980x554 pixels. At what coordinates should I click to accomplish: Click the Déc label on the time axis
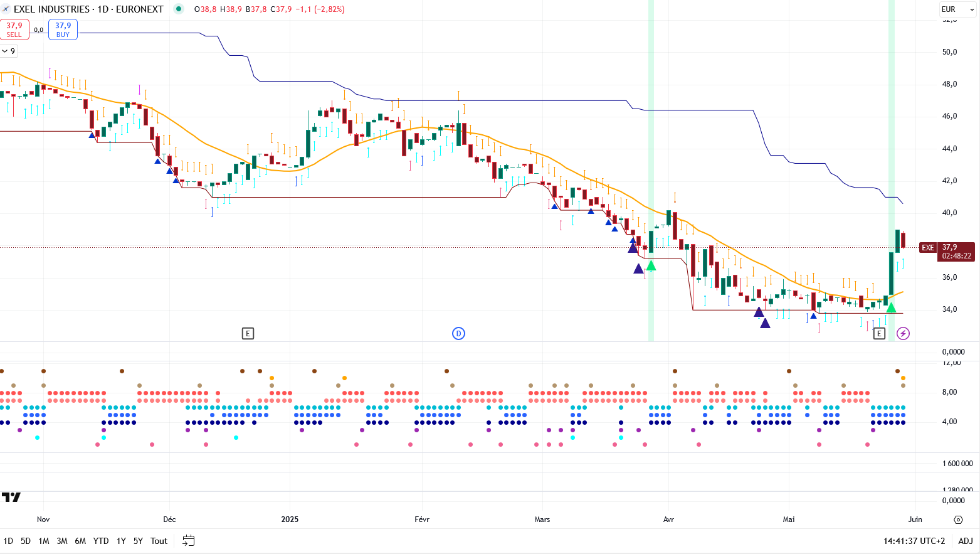[169, 519]
